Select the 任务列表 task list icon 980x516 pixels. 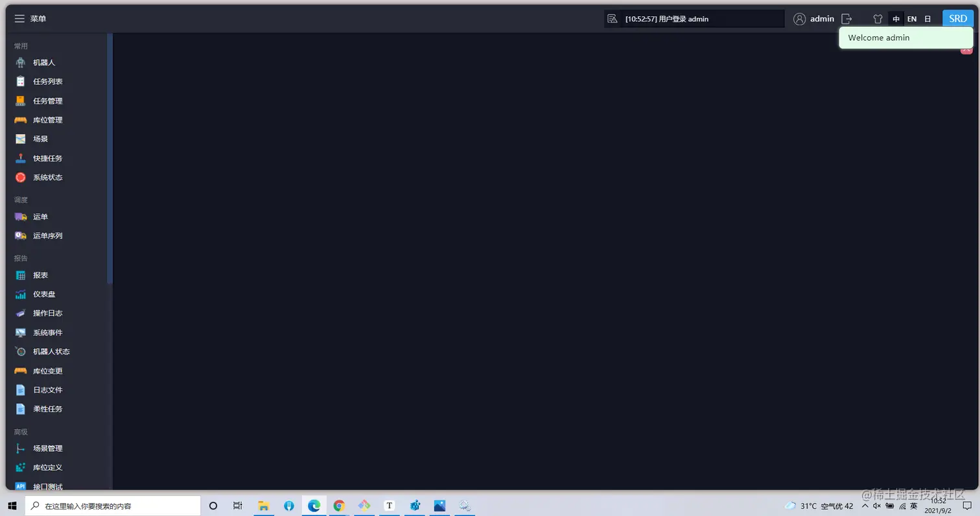(47, 81)
